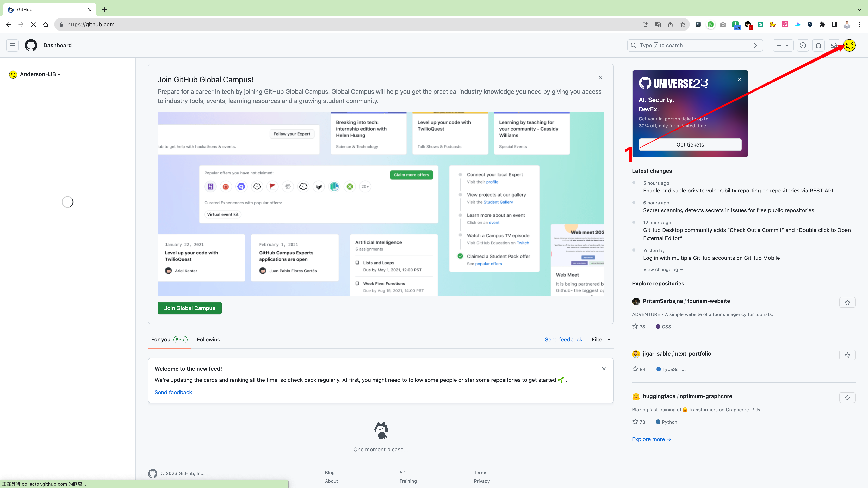Click the Global Campus preview image

click(381, 204)
